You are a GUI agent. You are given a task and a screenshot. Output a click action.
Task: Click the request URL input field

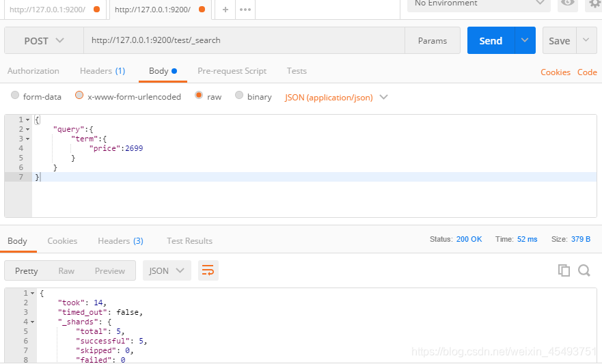244,40
